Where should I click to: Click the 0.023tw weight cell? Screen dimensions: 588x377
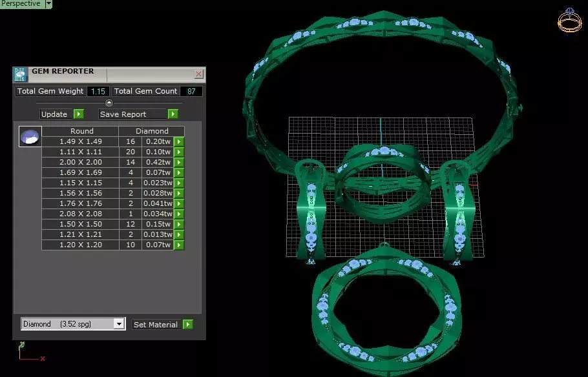point(158,183)
